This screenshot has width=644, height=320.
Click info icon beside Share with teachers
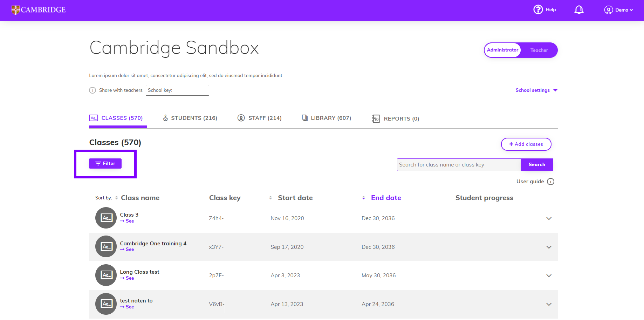point(93,90)
